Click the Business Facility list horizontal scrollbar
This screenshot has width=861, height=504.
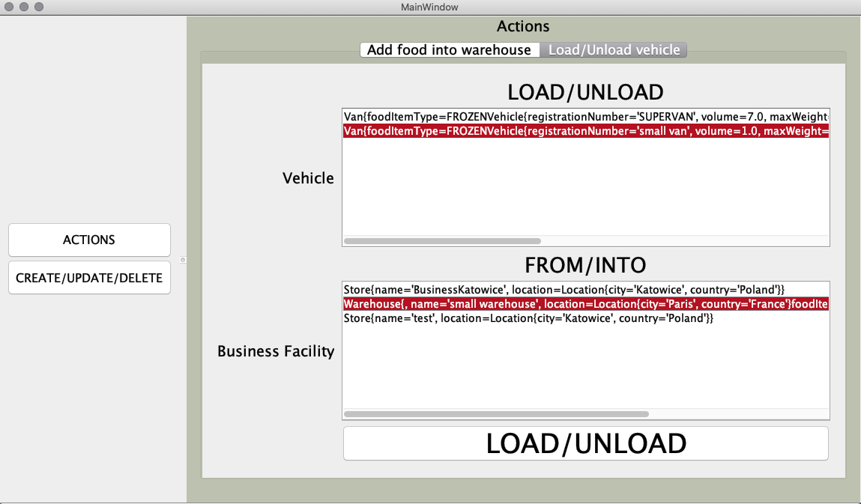(x=496, y=414)
